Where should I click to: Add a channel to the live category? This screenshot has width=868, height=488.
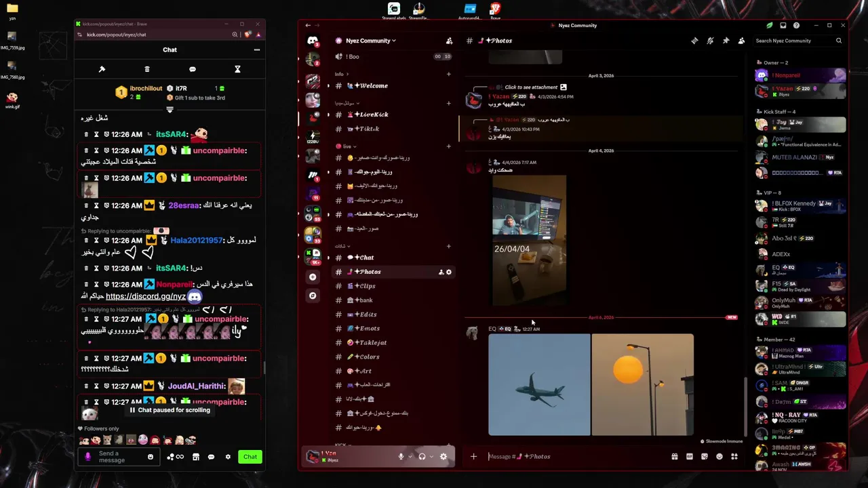point(449,146)
